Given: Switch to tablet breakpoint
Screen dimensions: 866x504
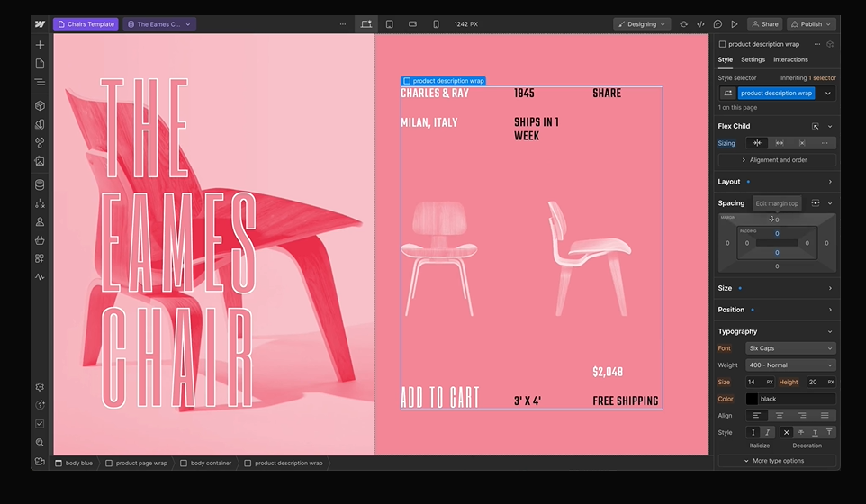Looking at the screenshot, I should 390,24.
